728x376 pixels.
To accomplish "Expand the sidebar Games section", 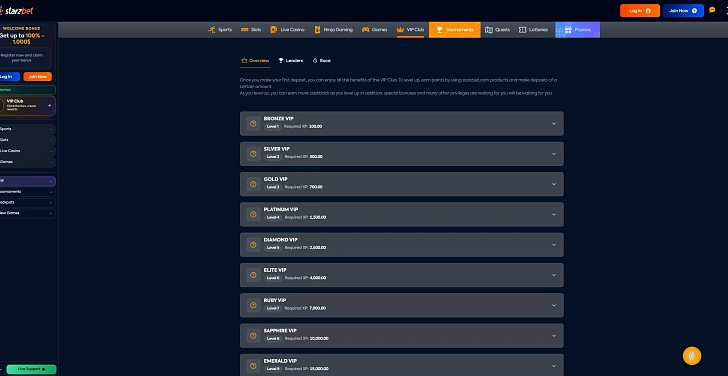I will 27,162.
